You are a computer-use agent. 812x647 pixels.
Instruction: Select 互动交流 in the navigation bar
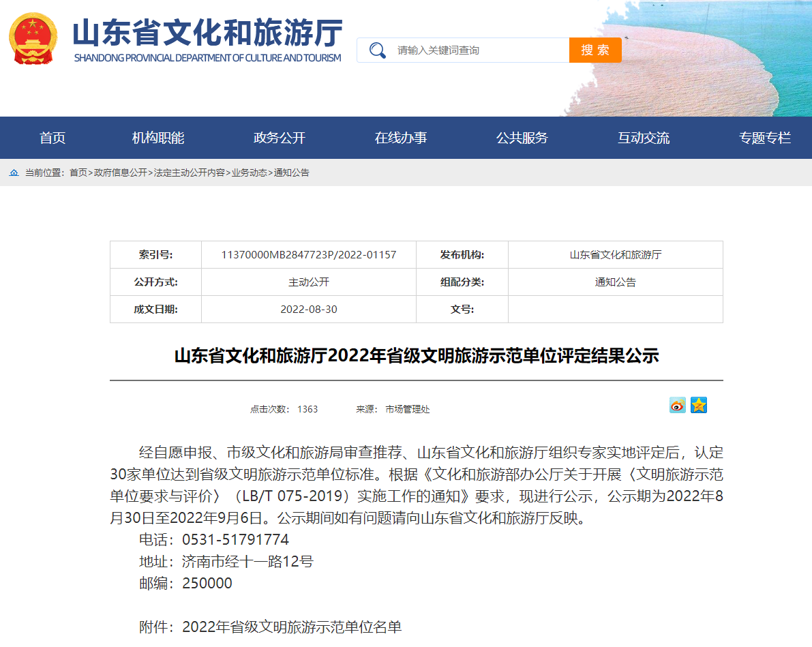pyautogui.click(x=644, y=138)
